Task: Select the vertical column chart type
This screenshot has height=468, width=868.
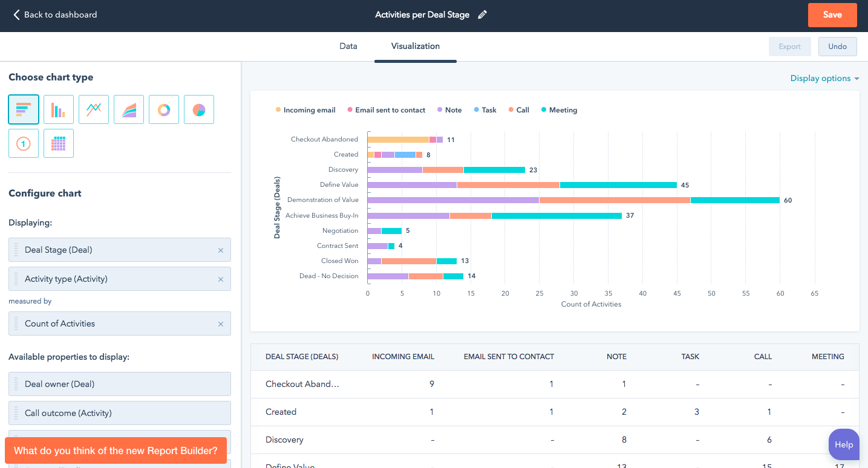Action: pos(59,109)
